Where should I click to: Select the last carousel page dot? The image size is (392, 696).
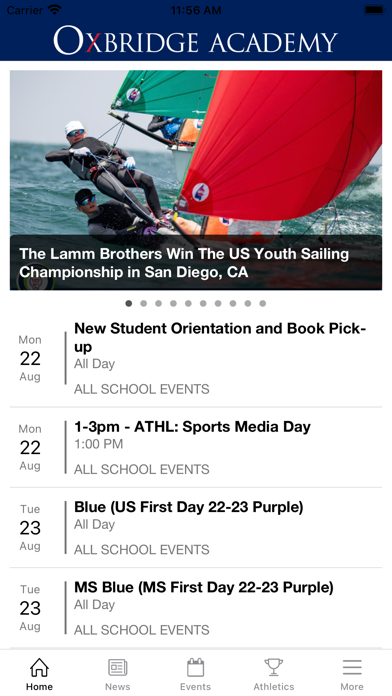coord(263,304)
